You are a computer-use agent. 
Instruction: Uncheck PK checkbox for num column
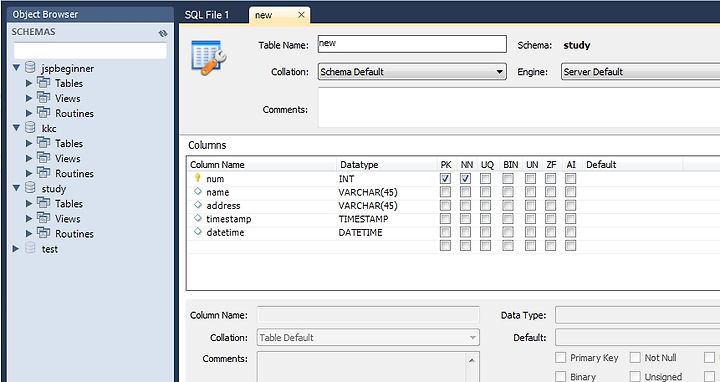[x=445, y=179]
